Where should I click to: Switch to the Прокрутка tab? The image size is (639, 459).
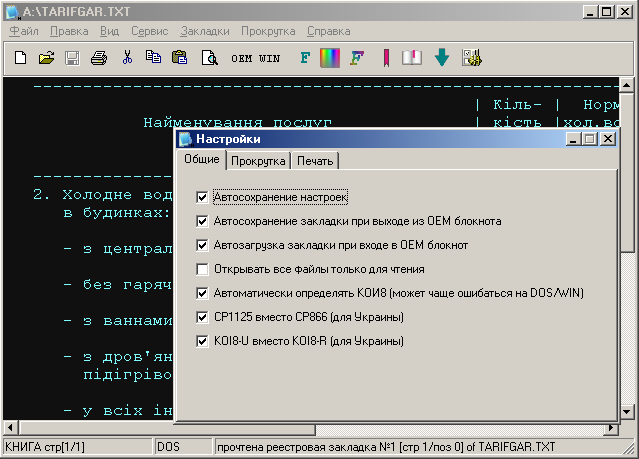tap(258, 161)
